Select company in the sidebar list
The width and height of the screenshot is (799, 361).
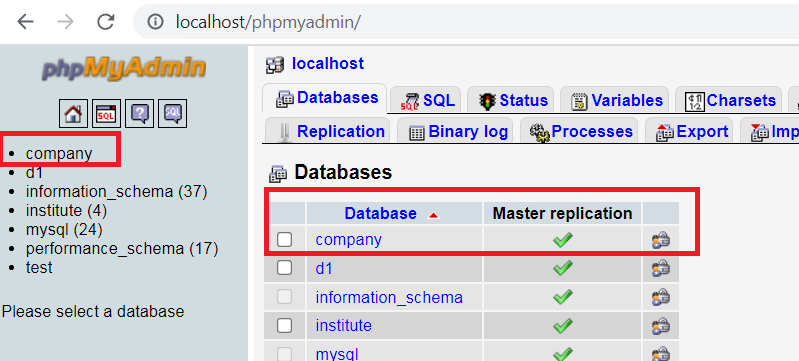pos(59,153)
